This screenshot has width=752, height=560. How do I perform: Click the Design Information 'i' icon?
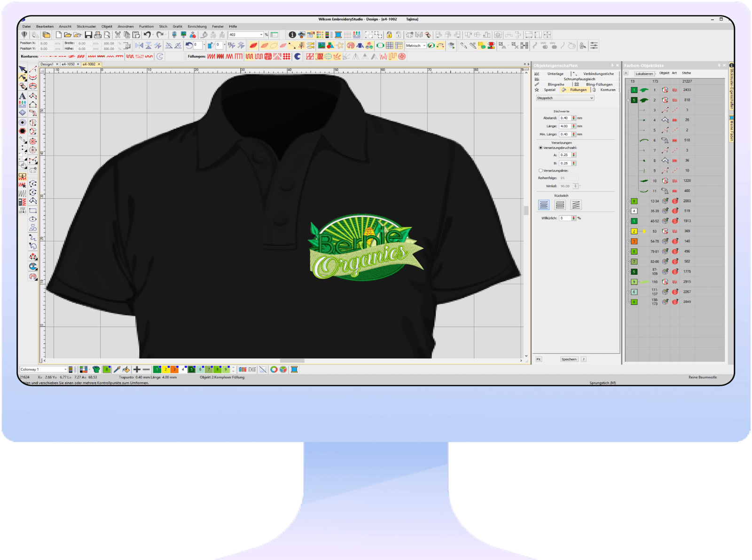coord(292,35)
